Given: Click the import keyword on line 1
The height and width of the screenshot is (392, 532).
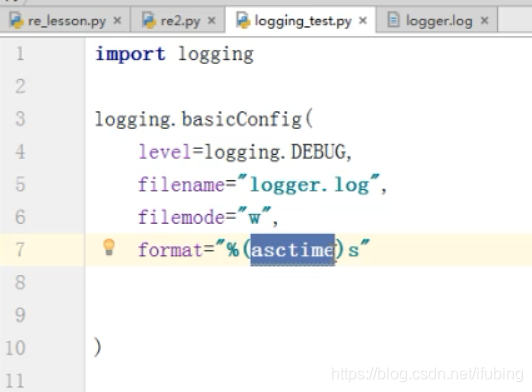Looking at the screenshot, I should (x=130, y=54).
